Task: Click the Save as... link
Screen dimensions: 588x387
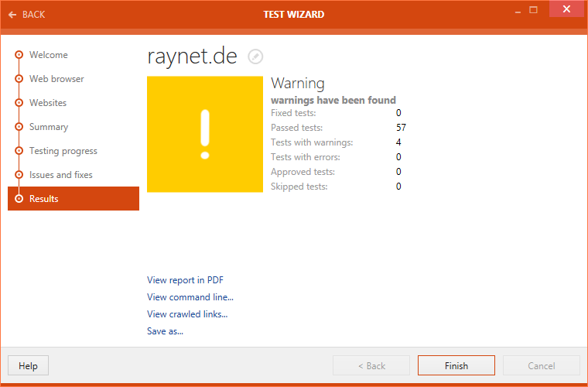Action: coord(165,331)
